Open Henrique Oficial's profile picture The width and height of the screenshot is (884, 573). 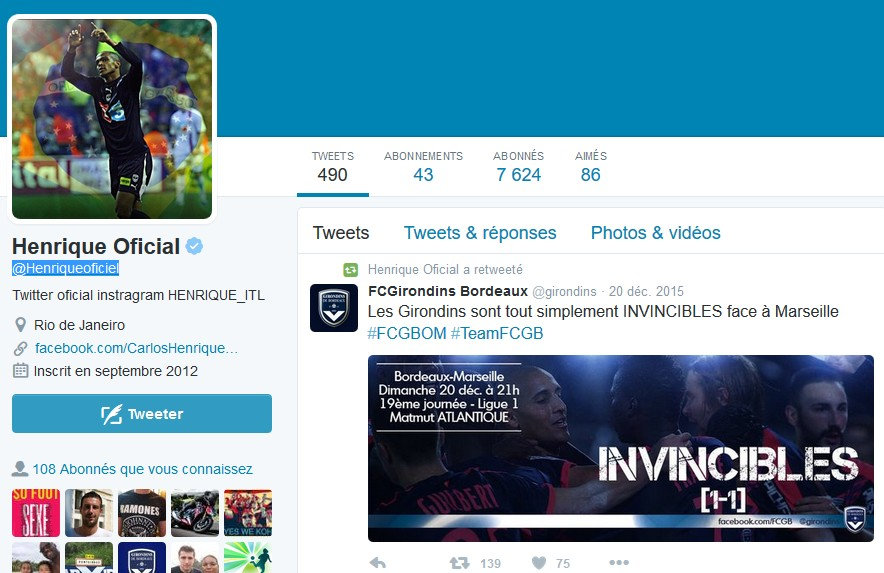tap(112, 119)
